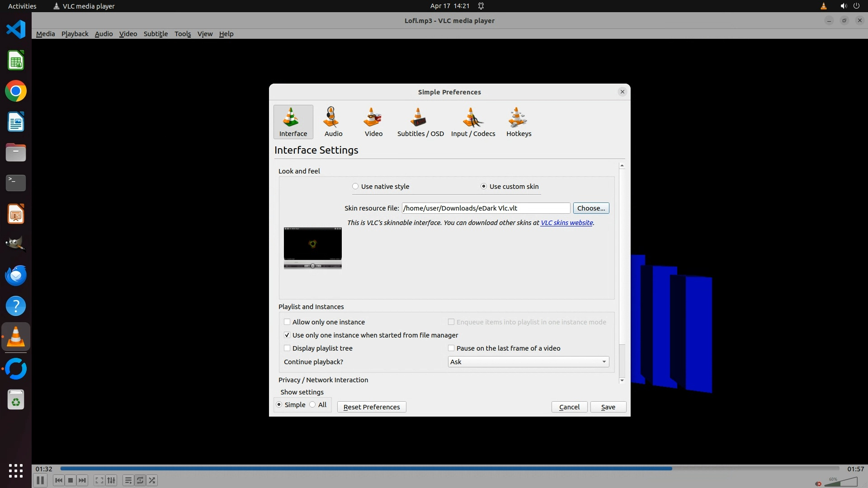Switch to Subtitles / OSD settings
The height and width of the screenshot is (488, 868).
420,122
